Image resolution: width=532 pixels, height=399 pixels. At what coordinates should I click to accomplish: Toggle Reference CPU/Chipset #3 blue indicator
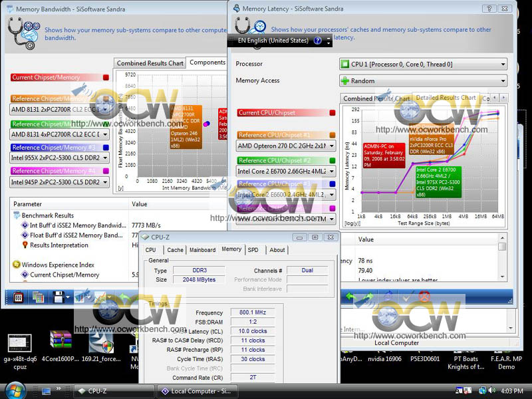pyautogui.click(x=332, y=184)
